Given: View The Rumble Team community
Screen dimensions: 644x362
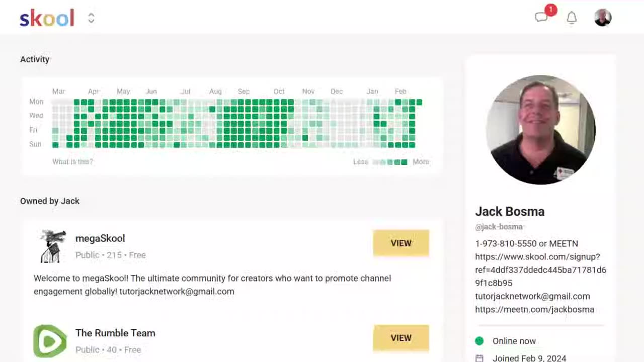Looking at the screenshot, I should [x=401, y=338].
